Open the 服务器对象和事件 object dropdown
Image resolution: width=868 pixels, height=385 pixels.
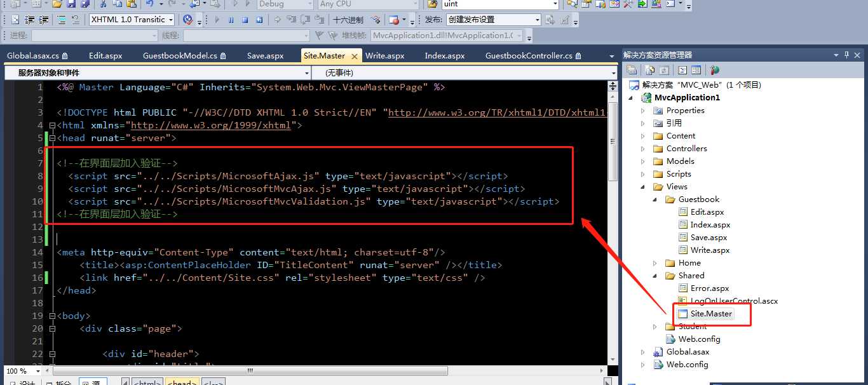pos(306,73)
